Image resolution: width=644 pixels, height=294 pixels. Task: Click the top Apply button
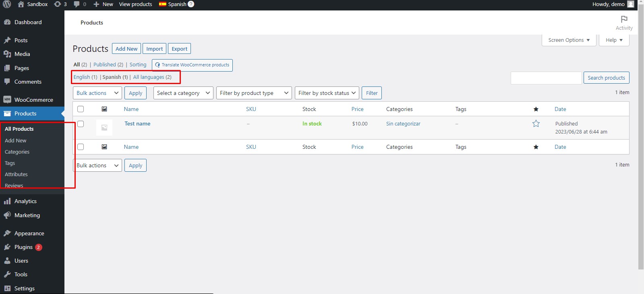(x=136, y=93)
